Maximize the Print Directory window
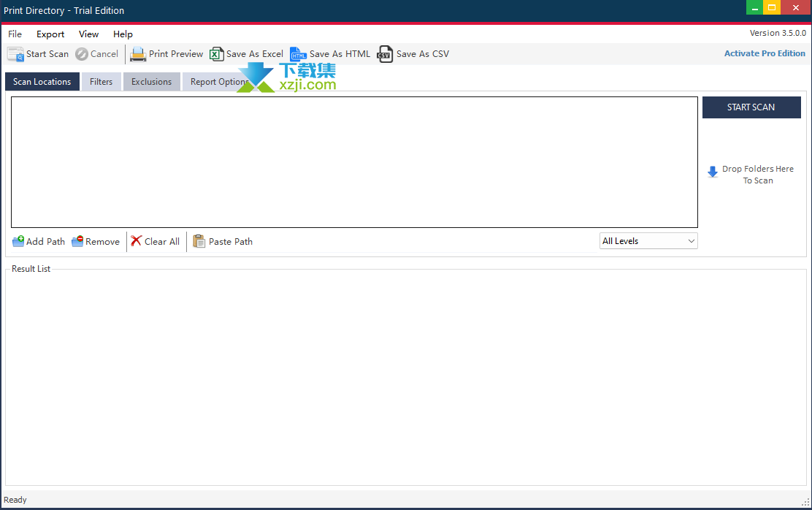Viewport: 812px width, 510px height. 772,8
